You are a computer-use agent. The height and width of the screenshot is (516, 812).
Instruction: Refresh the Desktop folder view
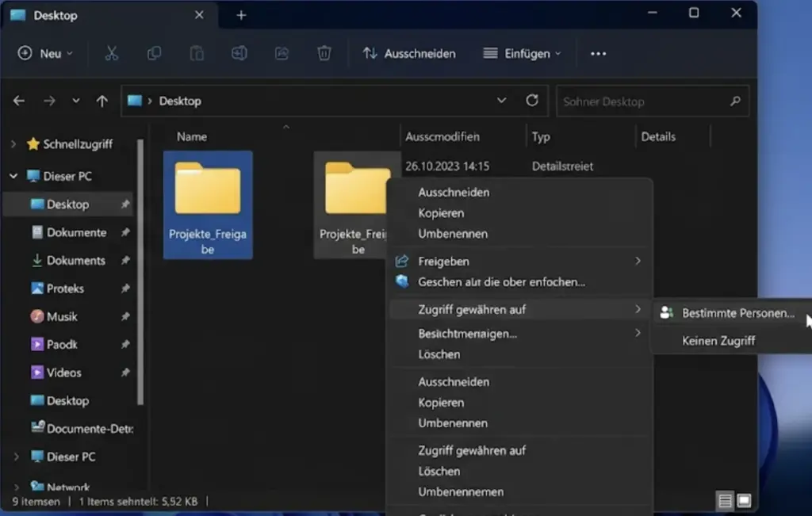pyautogui.click(x=532, y=101)
